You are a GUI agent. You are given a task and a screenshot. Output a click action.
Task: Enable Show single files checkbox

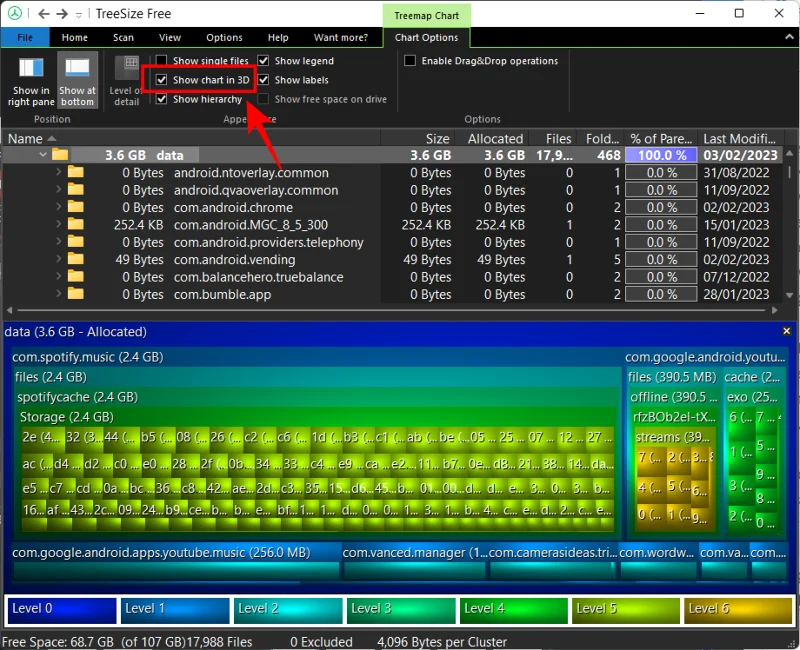pyautogui.click(x=161, y=61)
